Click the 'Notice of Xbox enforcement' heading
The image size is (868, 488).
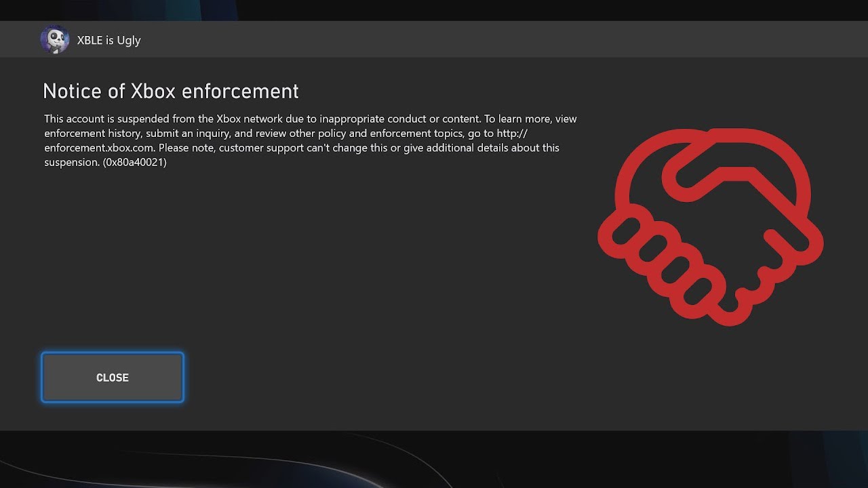click(x=171, y=91)
